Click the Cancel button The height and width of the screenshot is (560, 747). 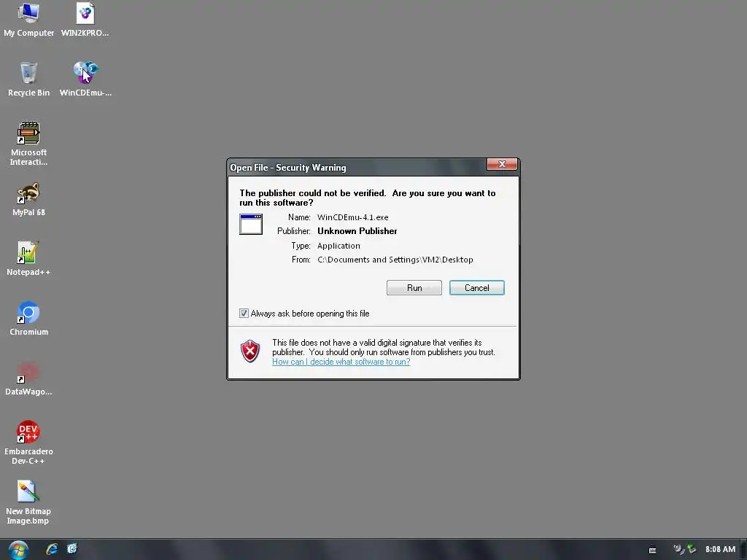point(477,287)
